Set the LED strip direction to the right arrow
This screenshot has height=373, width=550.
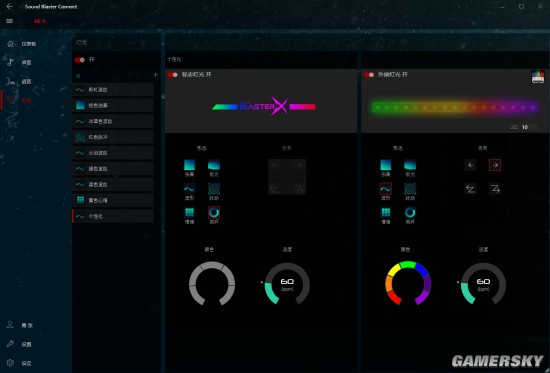coord(495,165)
